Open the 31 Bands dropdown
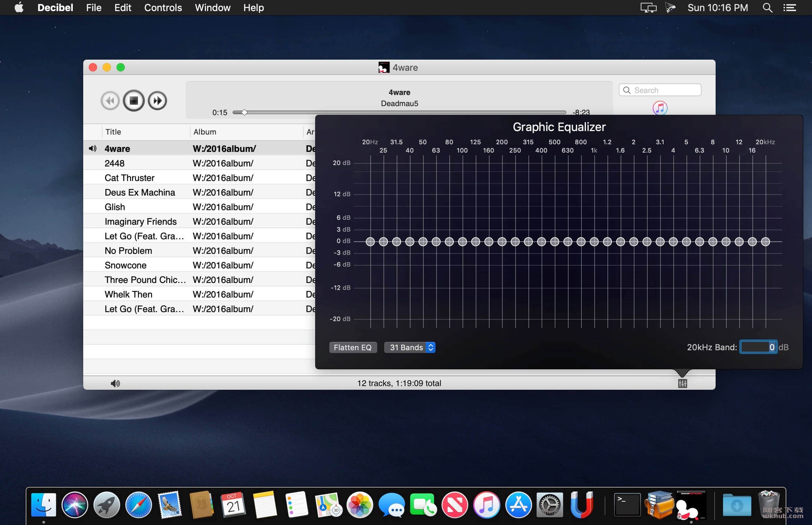The image size is (812, 525). click(409, 347)
